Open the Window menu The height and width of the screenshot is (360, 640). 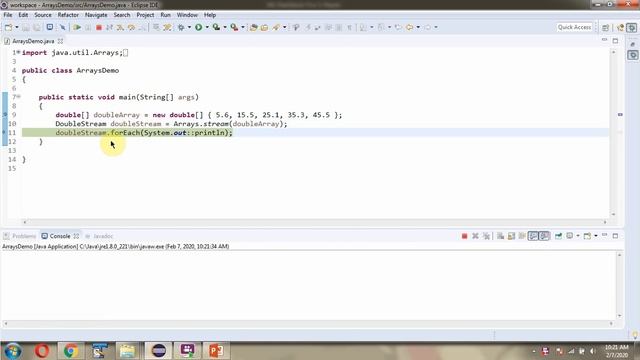click(187, 15)
